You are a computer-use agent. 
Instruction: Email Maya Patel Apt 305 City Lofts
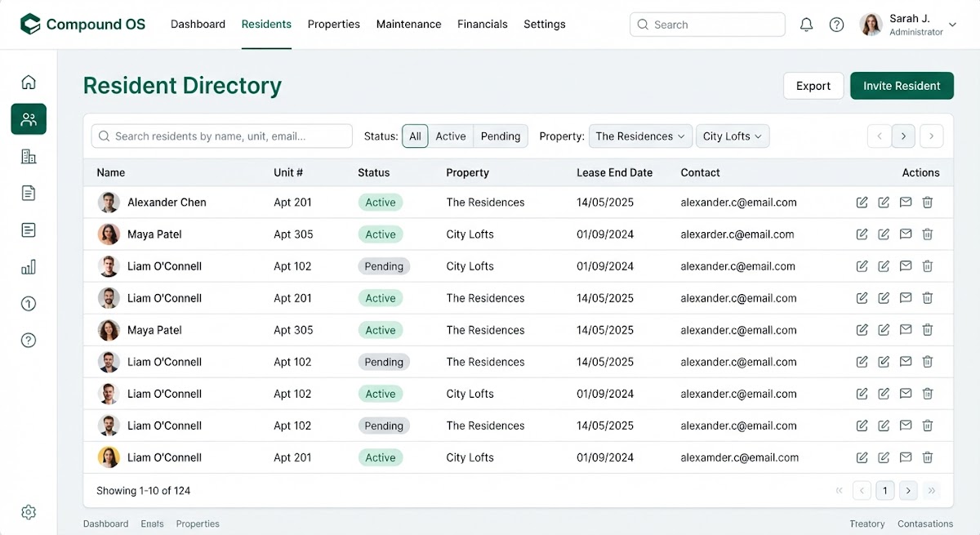tap(906, 234)
